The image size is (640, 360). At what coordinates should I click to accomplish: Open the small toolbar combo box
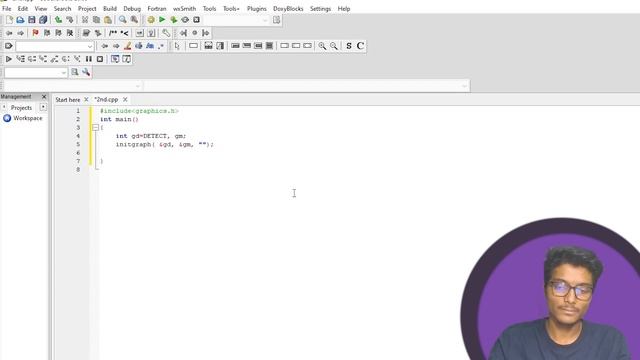click(x=36, y=72)
